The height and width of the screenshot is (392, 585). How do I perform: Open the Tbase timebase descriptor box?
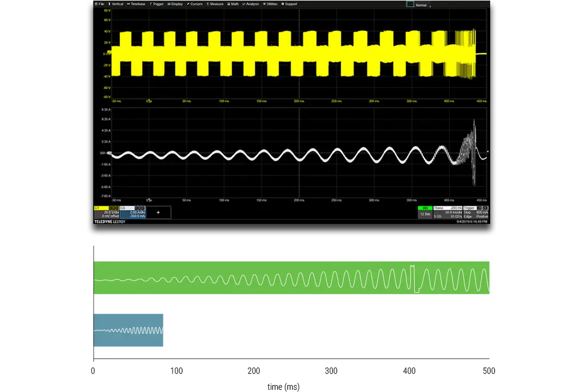448,212
